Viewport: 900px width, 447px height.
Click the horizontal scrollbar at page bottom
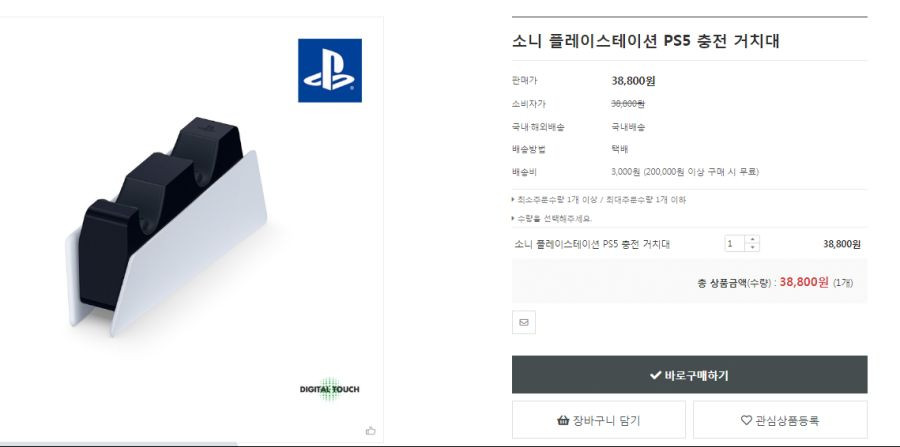coord(119,444)
